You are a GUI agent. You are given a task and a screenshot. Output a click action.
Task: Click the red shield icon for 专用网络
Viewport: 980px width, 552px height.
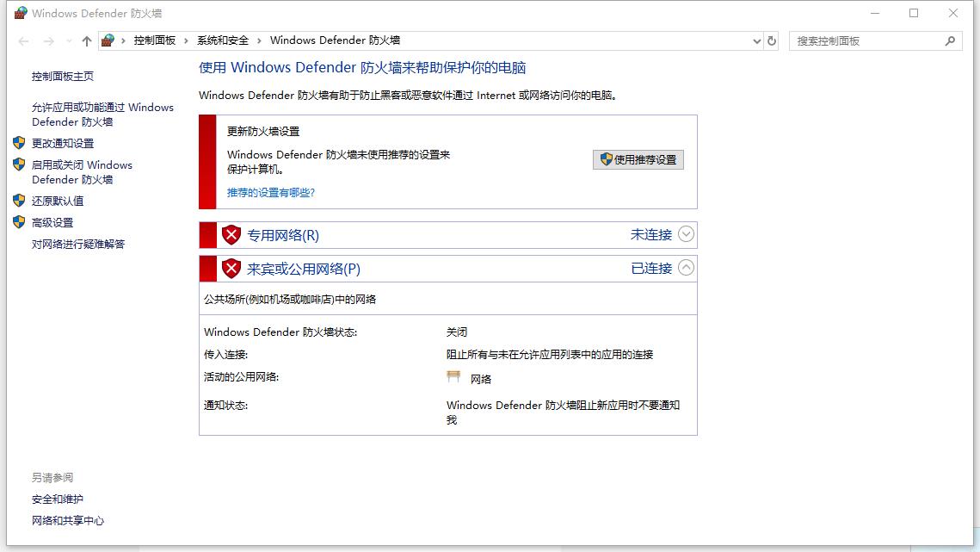231,235
